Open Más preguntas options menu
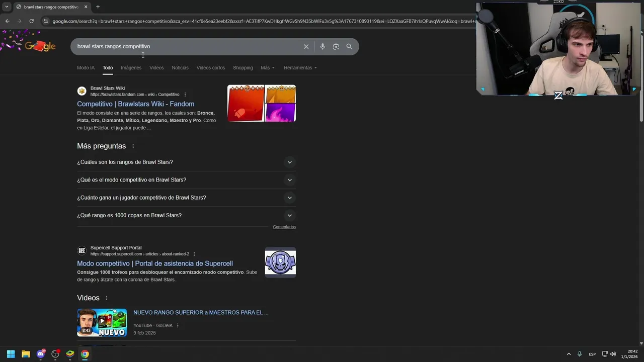This screenshot has height=362, width=644. 133,146
